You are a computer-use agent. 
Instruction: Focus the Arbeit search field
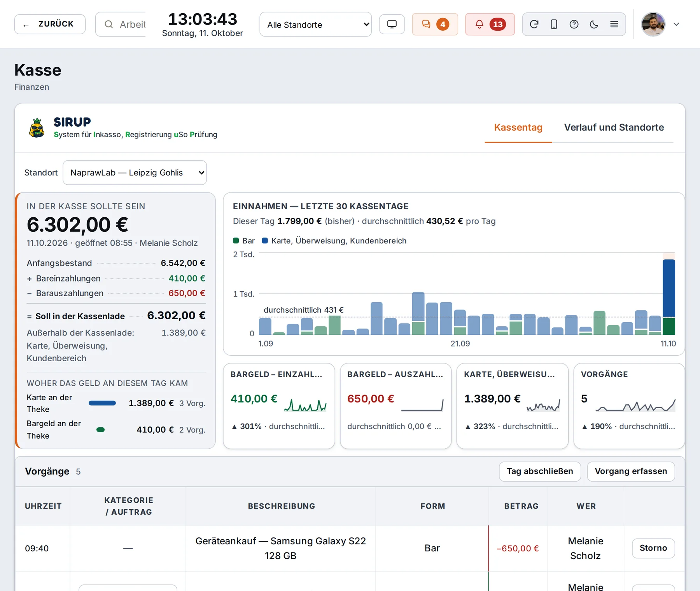[x=121, y=24]
